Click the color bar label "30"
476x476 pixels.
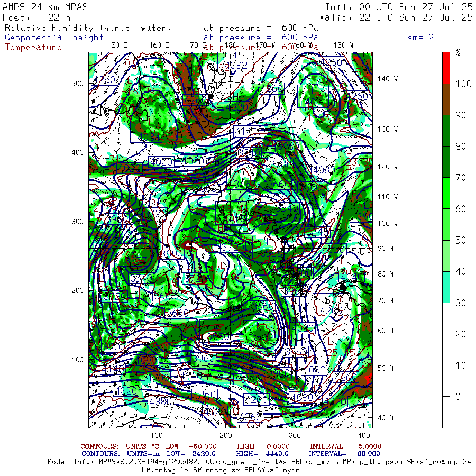(x=461, y=303)
